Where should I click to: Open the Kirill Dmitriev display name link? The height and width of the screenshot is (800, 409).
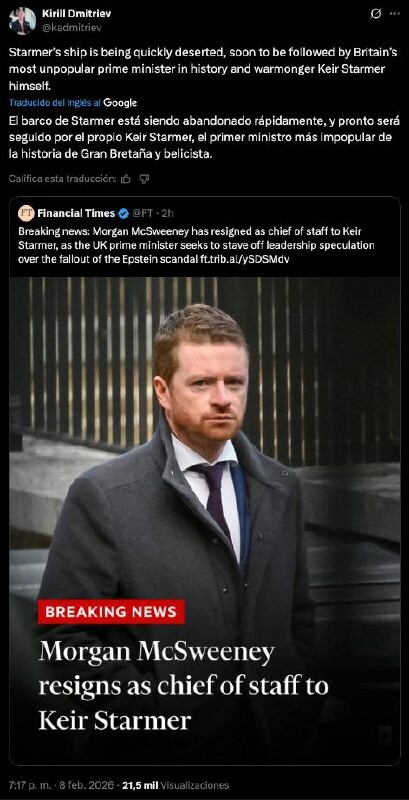tap(76, 14)
